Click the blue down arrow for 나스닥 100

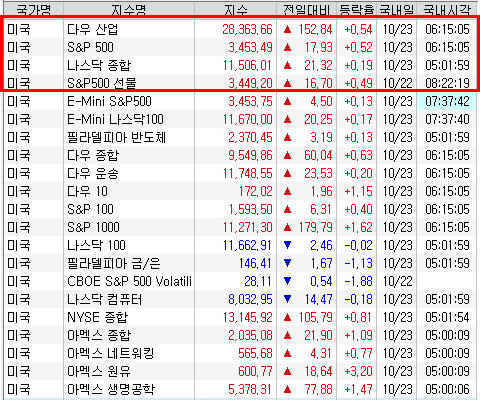coord(287,245)
